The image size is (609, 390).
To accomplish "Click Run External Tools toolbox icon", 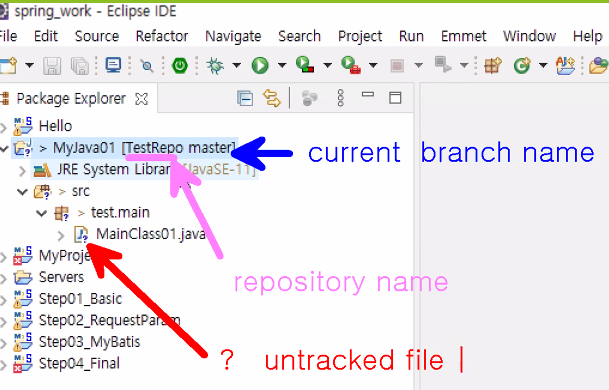I will 351,65.
